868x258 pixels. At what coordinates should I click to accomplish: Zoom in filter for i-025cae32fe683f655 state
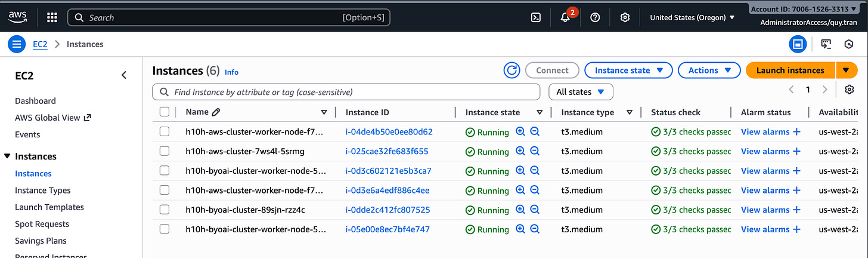coord(520,151)
